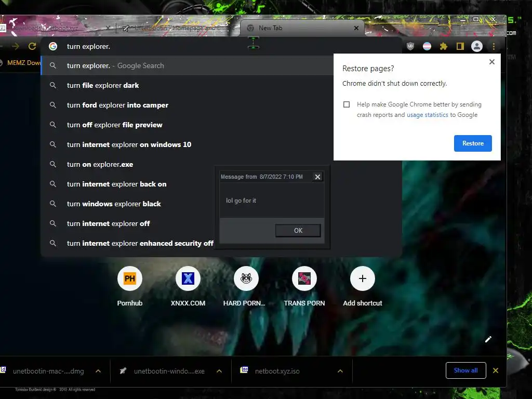Expand options for unetbootin-windo exe download
The image size is (532, 399).
(x=219, y=371)
